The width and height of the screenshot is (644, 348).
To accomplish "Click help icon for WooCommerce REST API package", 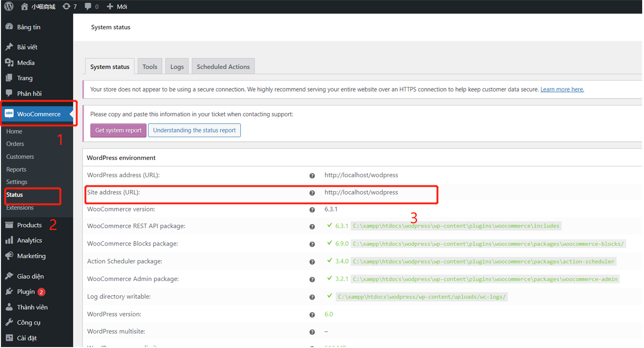I will coord(312,226).
